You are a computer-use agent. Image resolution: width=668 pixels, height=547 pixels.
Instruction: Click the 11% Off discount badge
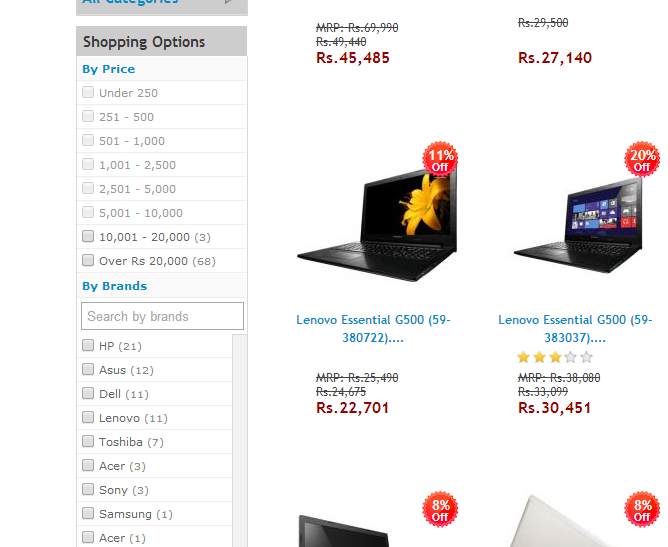point(440,159)
